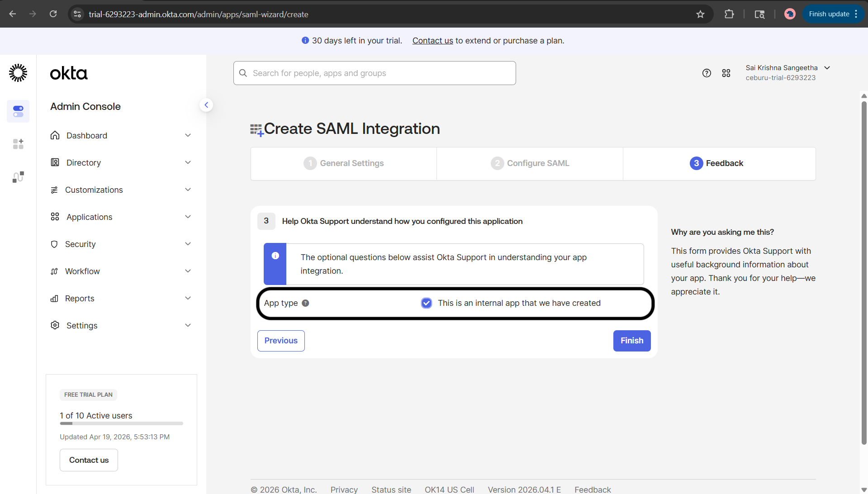Open the help question-mark icon in header
868x494 pixels.
click(x=707, y=73)
